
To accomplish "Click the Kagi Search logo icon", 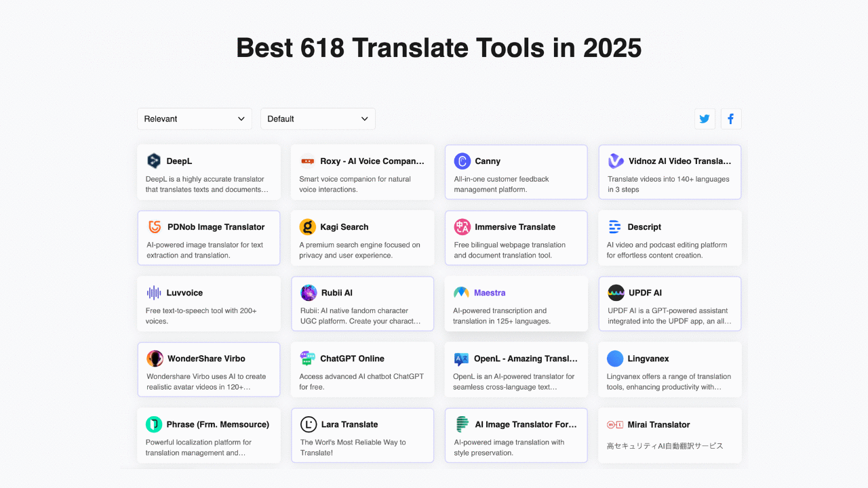I will pos(308,227).
